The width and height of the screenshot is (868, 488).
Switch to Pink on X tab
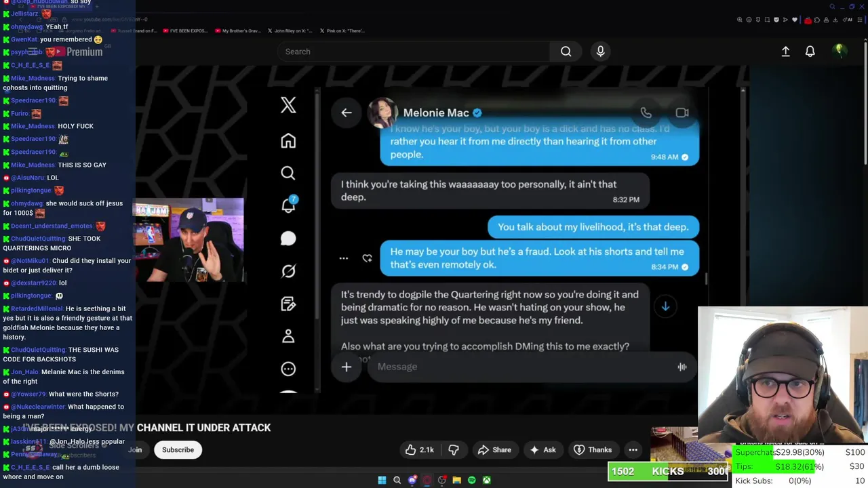[342, 30]
